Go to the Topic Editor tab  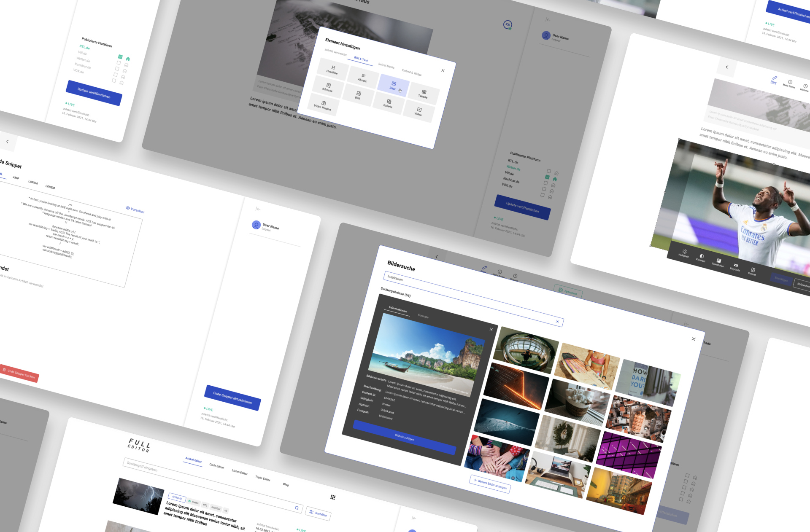(x=263, y=478)
